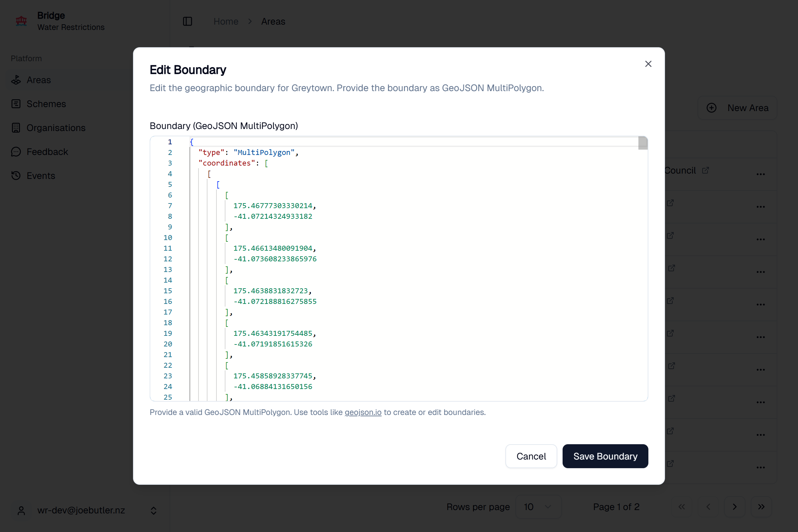798x532 pixels.
Task: Click the Organisations building icon
Action: pyautogui.click(x=16, y=128)
